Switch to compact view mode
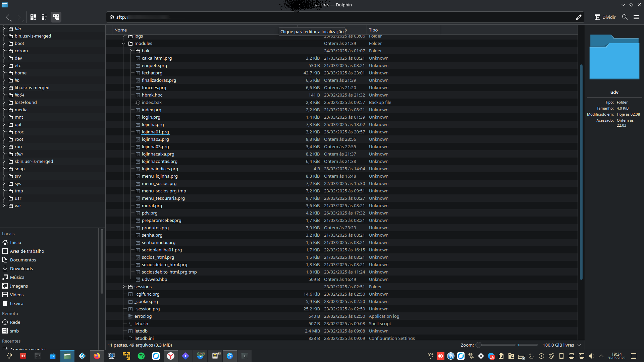This screenshot has width=644, height=362. click(x=44, y=17)
